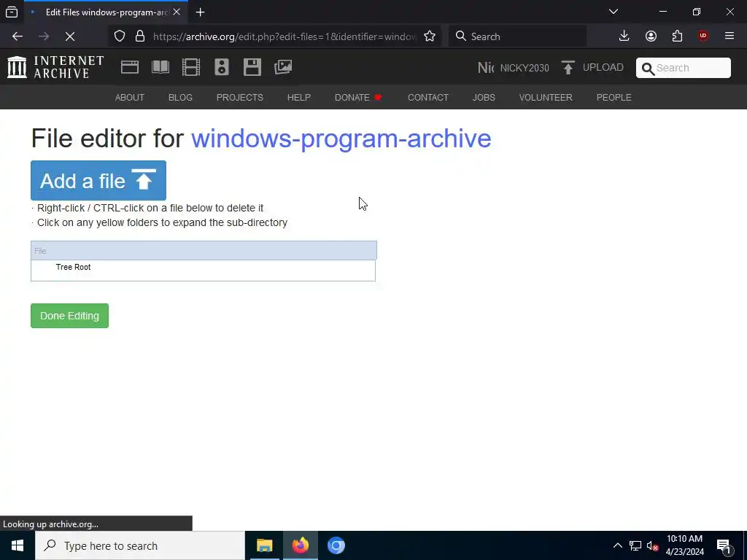Open the PEOPLE menu item
747x560 pixels.
pos(614,98)
